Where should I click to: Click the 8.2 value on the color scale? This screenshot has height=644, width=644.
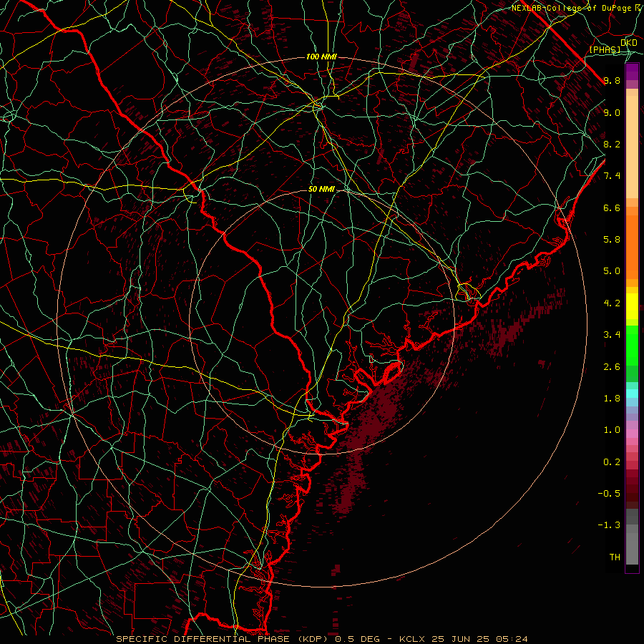tap(612, 144)
